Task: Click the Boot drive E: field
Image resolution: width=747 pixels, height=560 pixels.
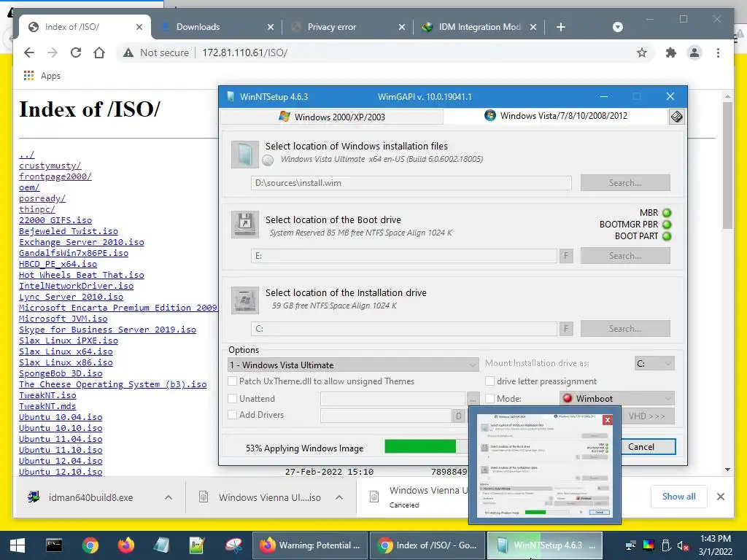Action: point(404,256)
